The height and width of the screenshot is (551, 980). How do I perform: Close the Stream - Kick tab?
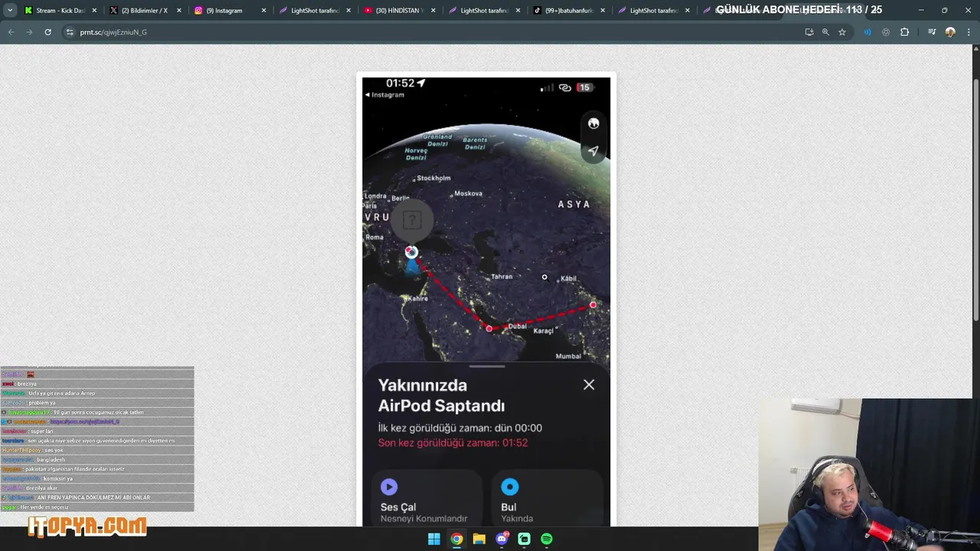(x=94, y=11)
